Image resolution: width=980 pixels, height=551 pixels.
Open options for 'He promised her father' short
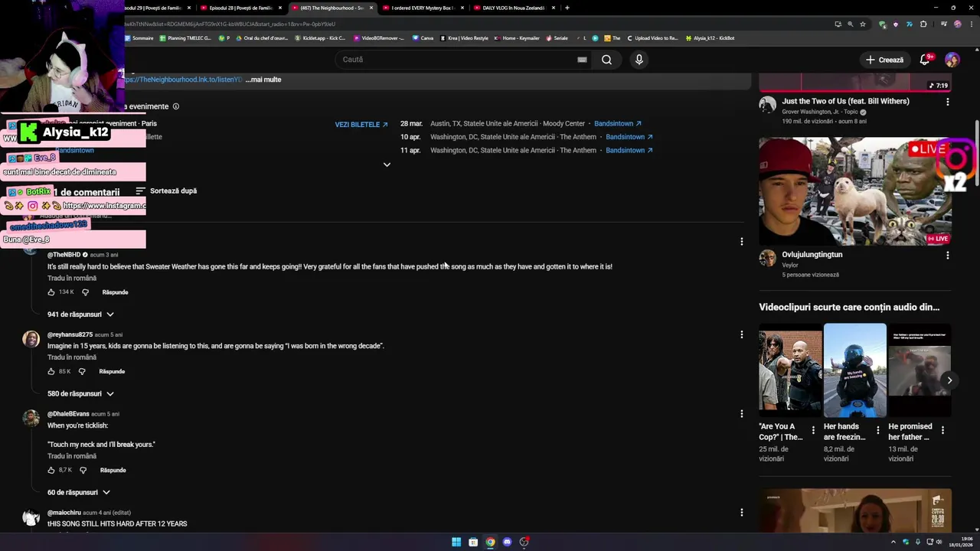point(943,430)
